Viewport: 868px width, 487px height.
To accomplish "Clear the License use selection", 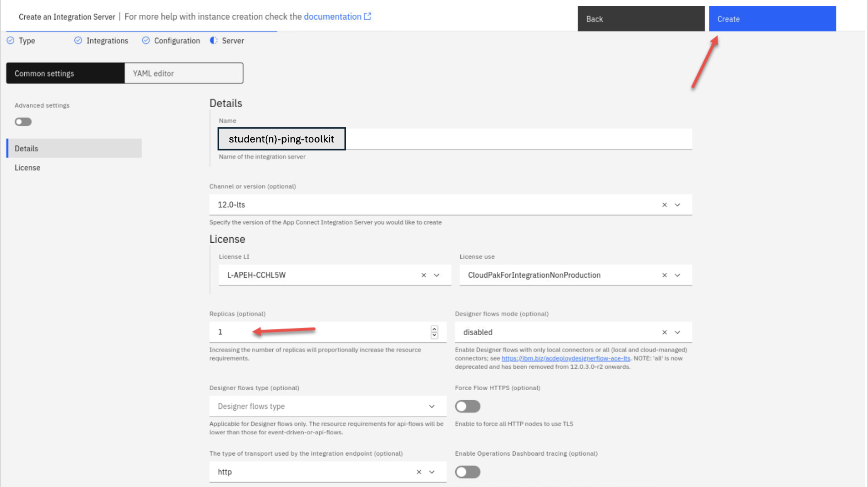I will 664,275.
